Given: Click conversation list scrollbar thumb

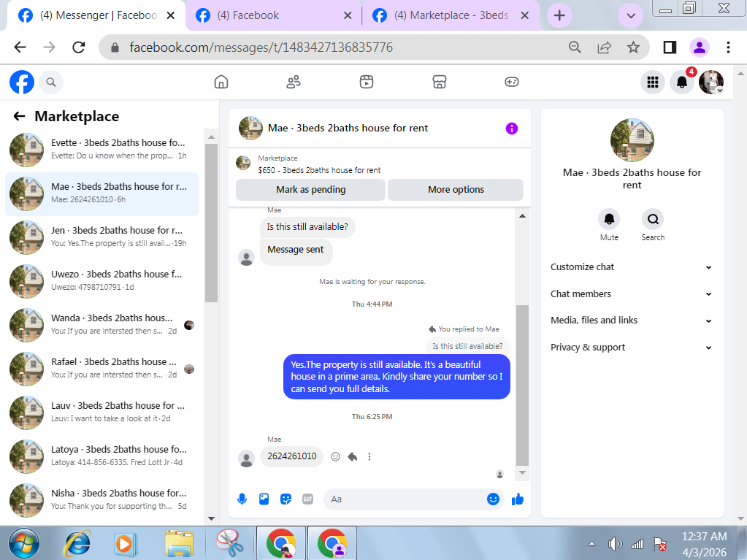Looking at the screenshot, I should [212, 223].
